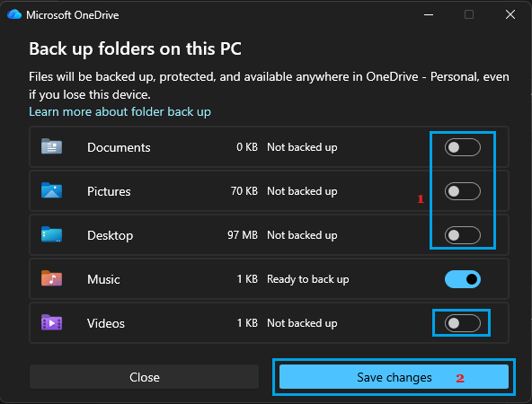Image resolution: width=532 pixels, height=404 pixels.
Task: Close the OneDrive dialog with X
Action: pyautogui.click(x=510, y=14)
